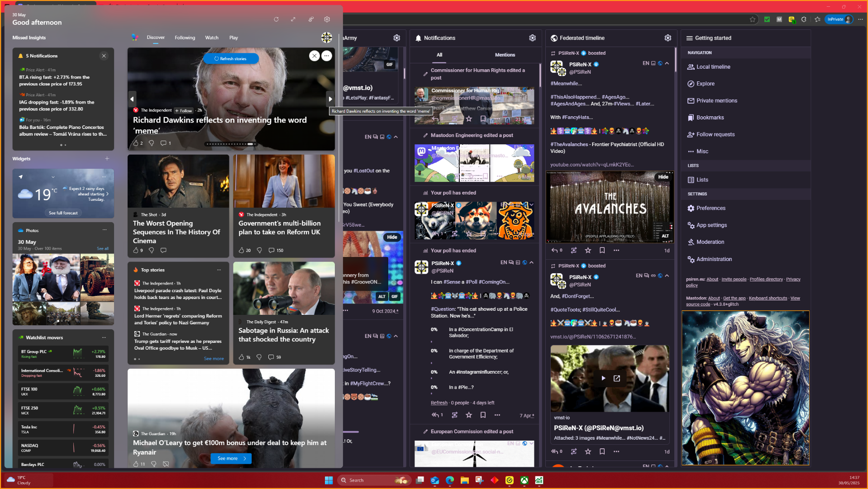This screenshot has height=489, width=868.
Task: Click Keyboard shortcuts footer link
Action: pyautogui.click(x=768, y=298)
